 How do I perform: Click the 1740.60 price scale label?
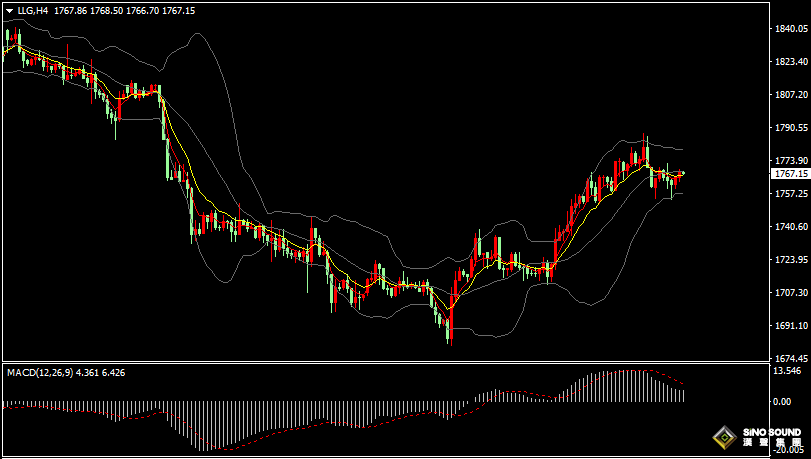click(x=790, y=227)
